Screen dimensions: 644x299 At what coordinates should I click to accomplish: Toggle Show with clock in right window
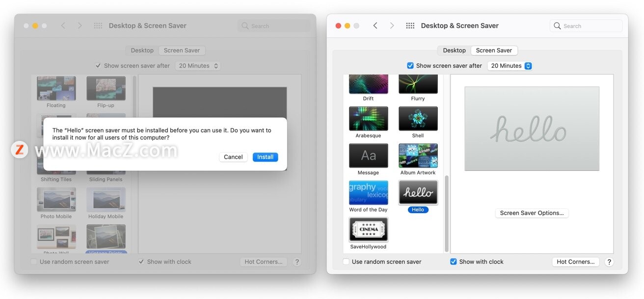point(453,262)
